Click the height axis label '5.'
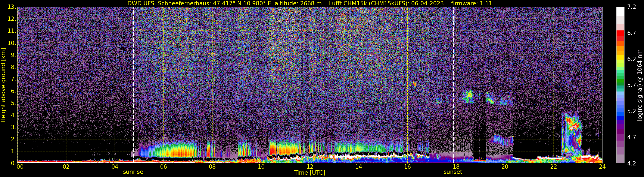This screenshot has width=644, height=177. coord(13,103)
